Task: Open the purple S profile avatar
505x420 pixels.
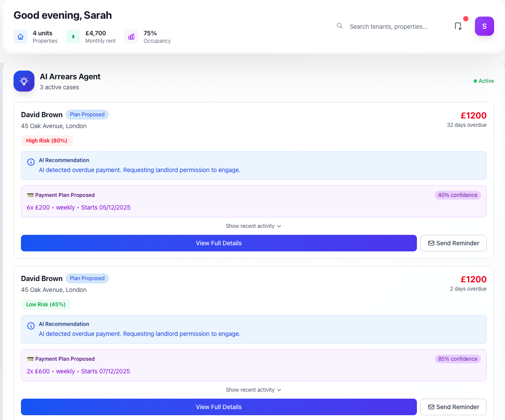Action: [x=484, y=26]
